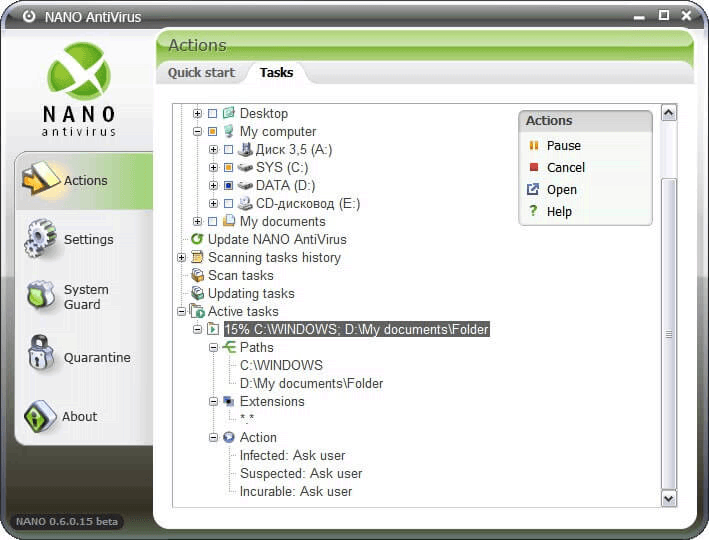Image resolution: width=709 pixels, height=540 pixels.
Task: Click the My computer icon
Action: click(x=229, y=131)
